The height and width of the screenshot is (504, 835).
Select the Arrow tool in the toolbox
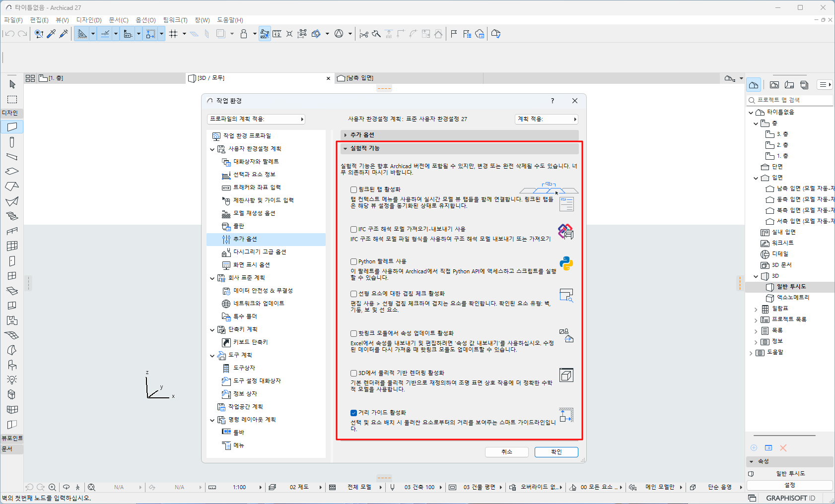coord(12,84)
